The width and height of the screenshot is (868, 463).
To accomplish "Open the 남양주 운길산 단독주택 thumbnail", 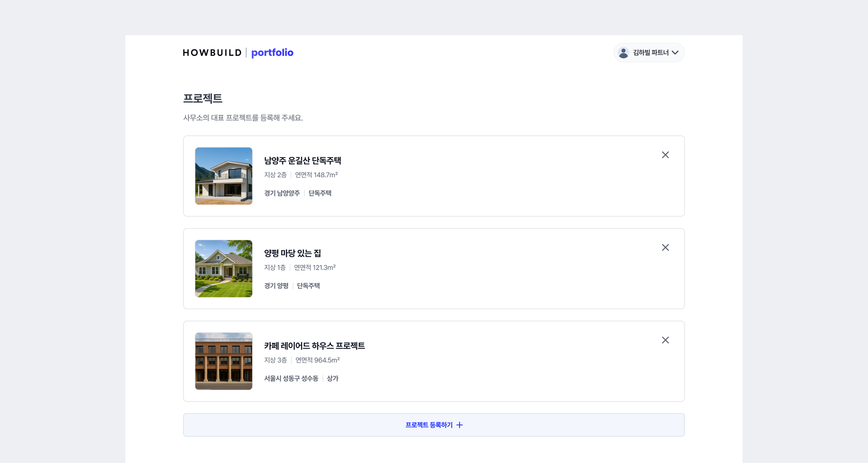I will click(x=224, y=176).
